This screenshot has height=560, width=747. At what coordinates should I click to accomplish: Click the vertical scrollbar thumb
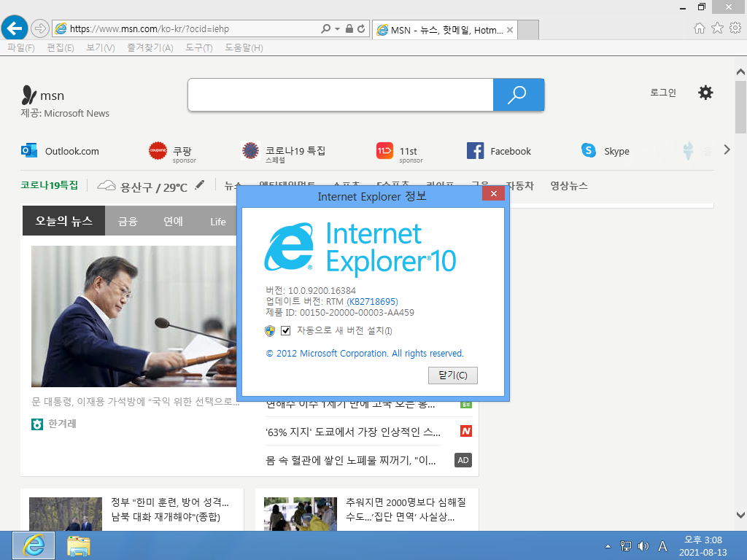tap(740, 107)
